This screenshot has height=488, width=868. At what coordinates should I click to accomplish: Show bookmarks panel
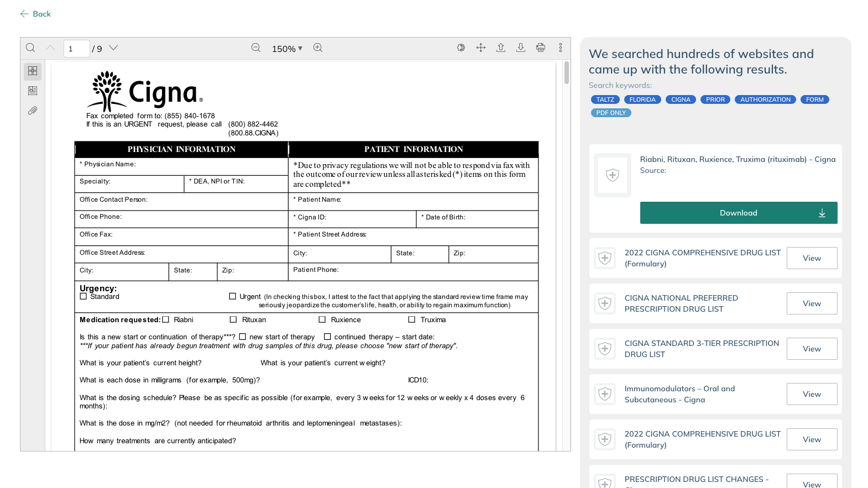(x=33, y=91)
